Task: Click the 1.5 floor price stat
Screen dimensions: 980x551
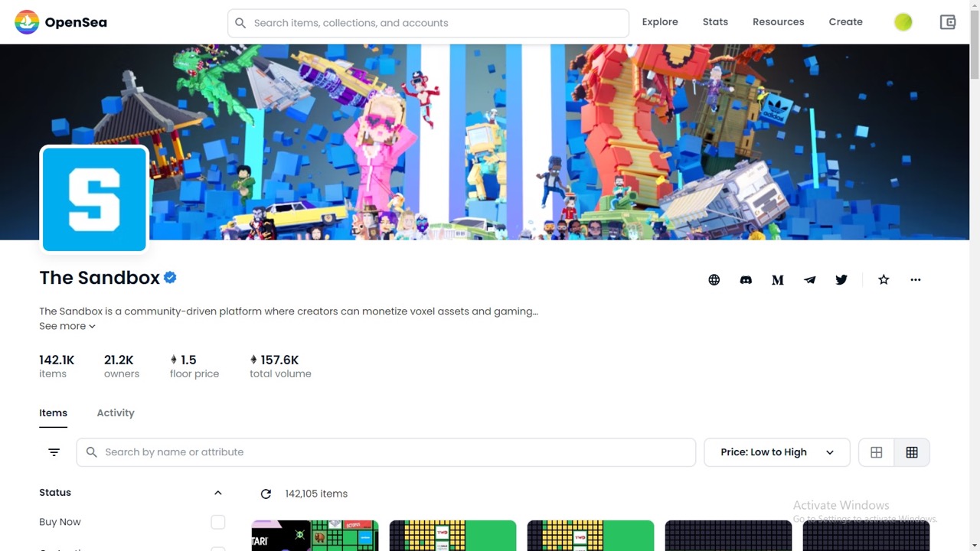Action: tap(194, 367)
